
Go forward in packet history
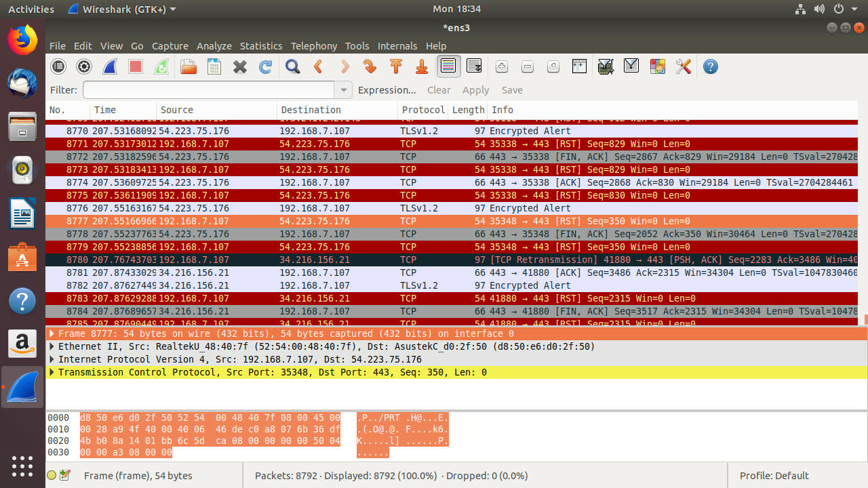(x=344, y=66)
